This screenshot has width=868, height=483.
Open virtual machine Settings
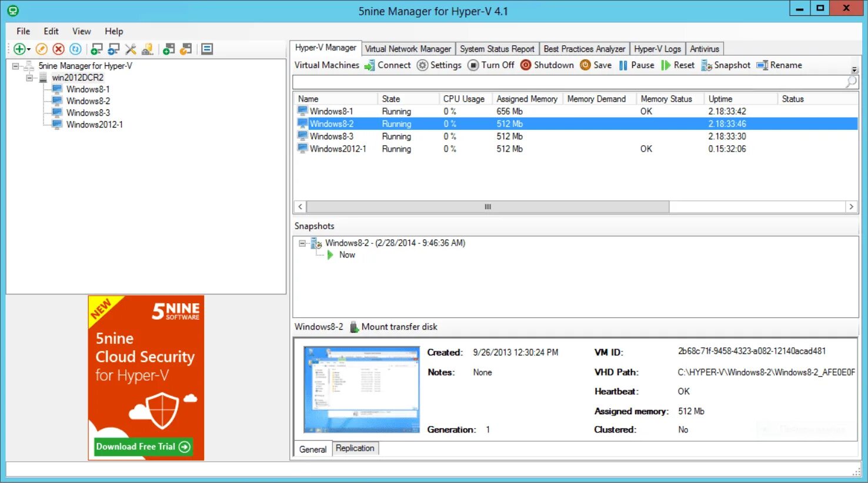439,65
